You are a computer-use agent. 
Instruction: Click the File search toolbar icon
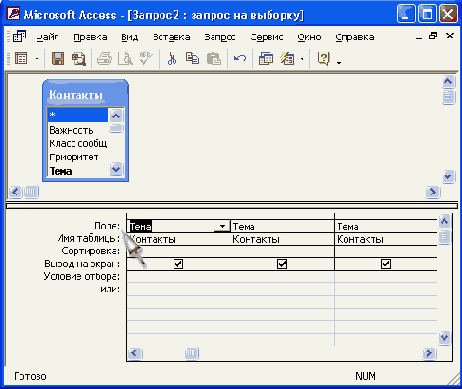click(79, 59)
